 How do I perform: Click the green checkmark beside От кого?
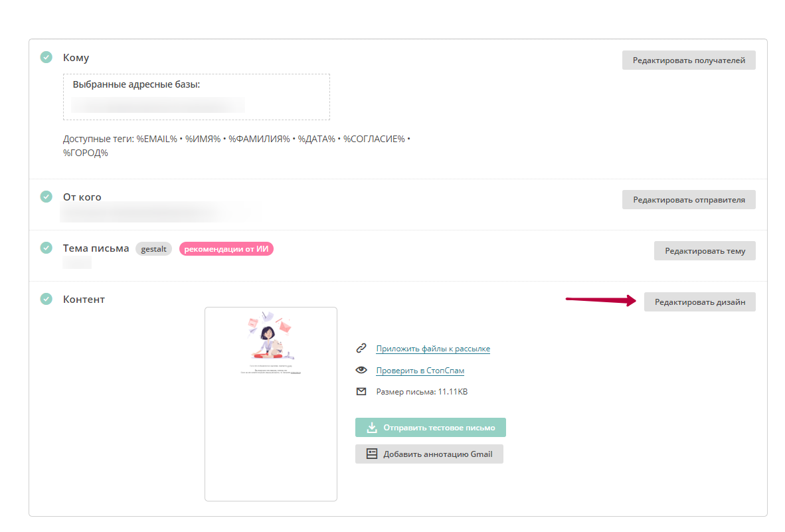click(x=46, y=197)
